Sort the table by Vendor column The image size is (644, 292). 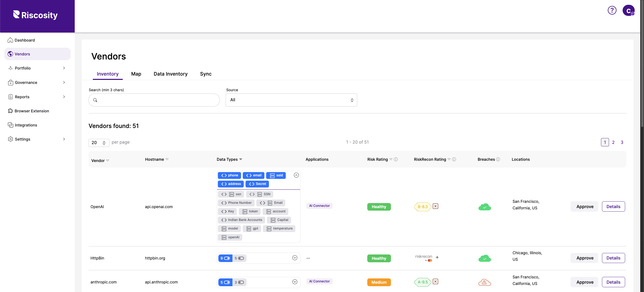100,160
